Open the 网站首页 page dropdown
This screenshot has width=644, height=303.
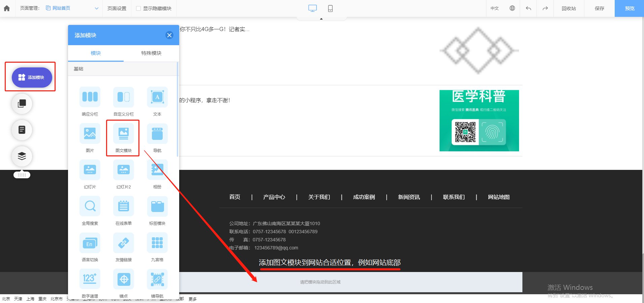tap(72, 8)
